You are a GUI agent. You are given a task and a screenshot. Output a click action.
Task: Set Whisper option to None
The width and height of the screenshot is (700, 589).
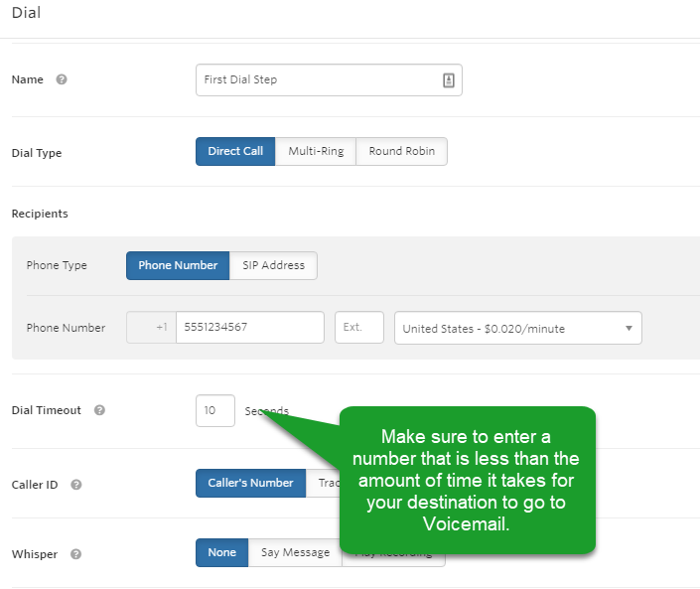pyautogui.click(x=221, y=553)
